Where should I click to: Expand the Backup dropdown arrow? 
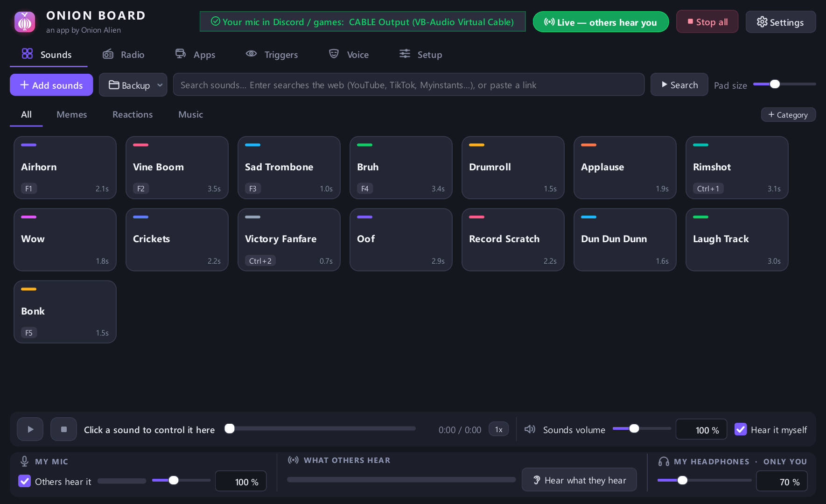[x=160, y=85]
